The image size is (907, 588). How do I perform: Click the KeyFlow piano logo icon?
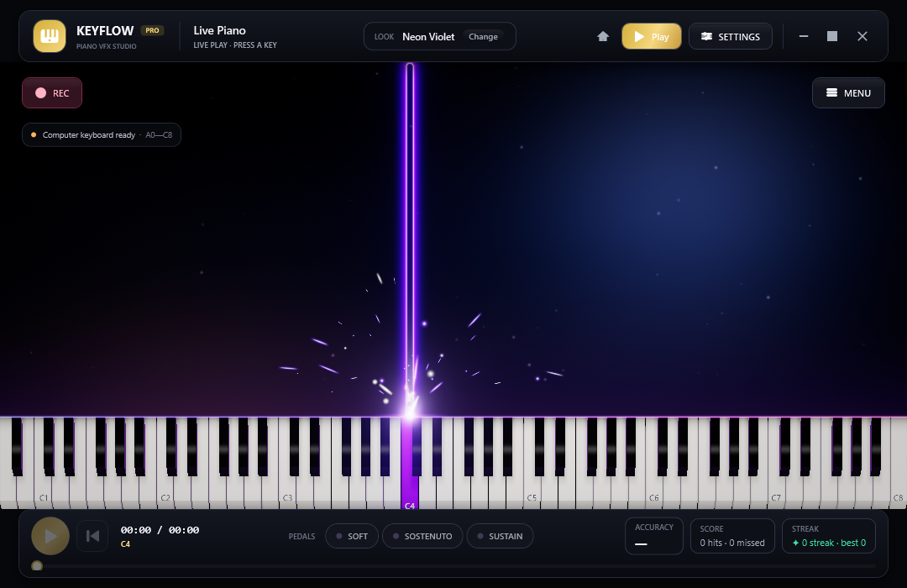pyautogui.click(x=50, y=36)
